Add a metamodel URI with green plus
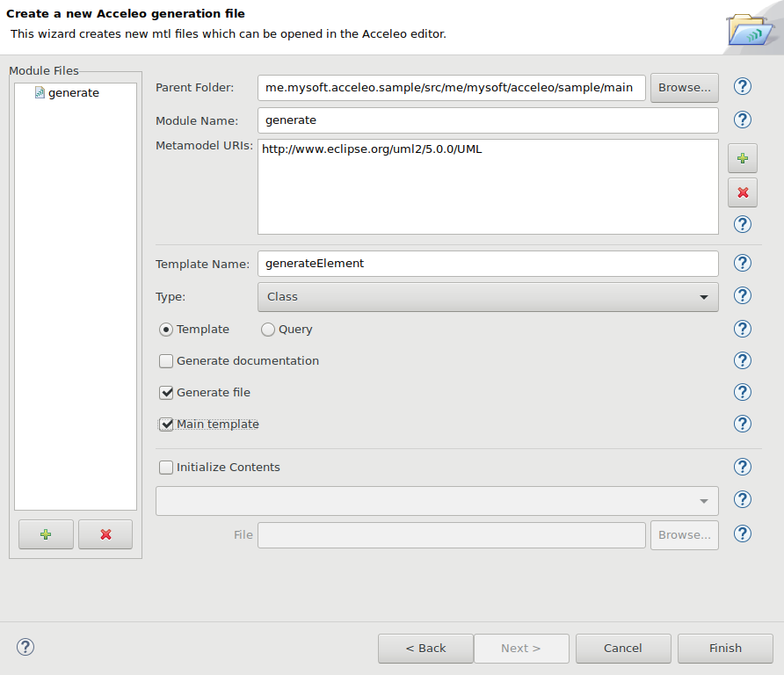This screenshot has height=675, width=784. [x=743, y=158]
